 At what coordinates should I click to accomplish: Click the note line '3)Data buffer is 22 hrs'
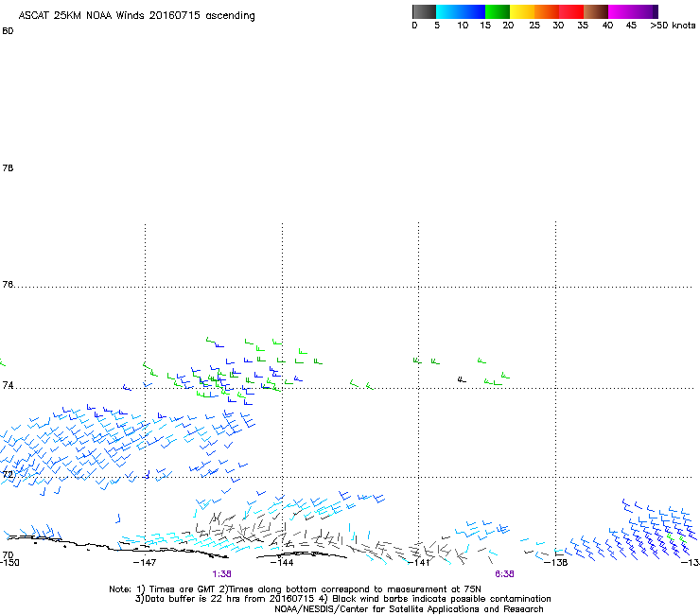pyautogui.click(x=342, y=599)
